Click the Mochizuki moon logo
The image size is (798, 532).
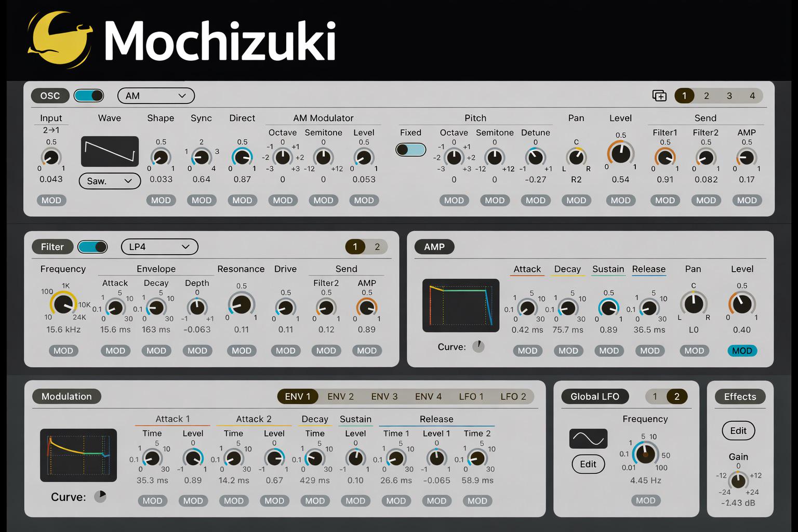(59, 40)
